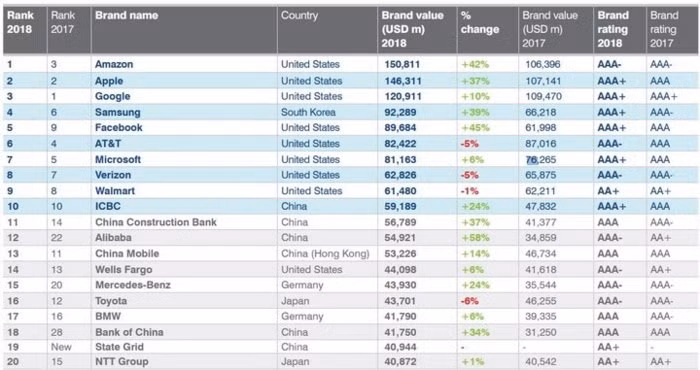Select Mercedes-Benz brand value 43,930
The height and width of the screenshot is (370, 700).
(x=400, y=285)
